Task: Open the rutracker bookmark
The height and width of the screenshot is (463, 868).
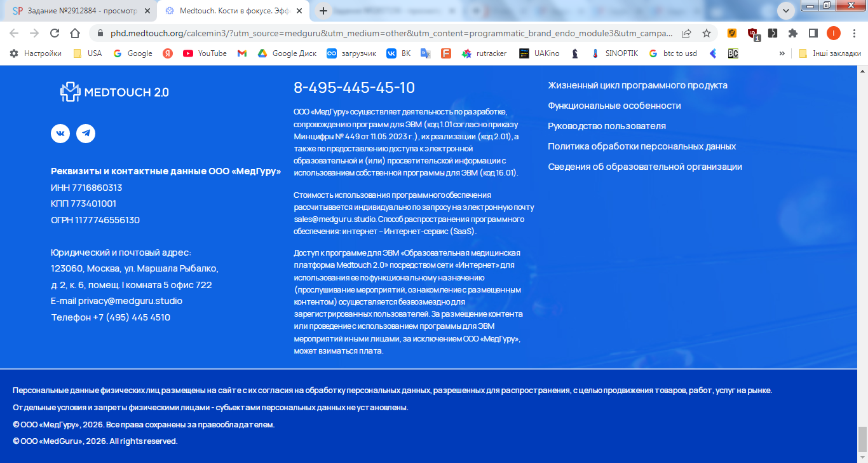Action: [484, 53]
